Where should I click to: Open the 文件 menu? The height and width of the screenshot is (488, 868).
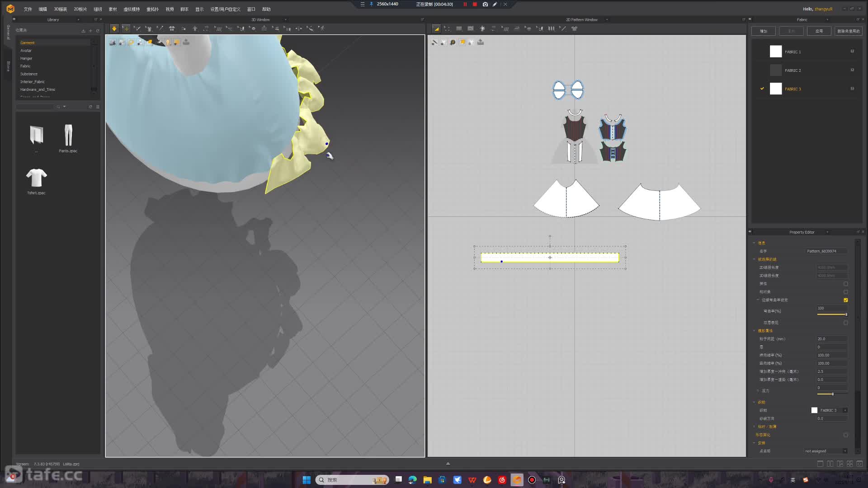(x=28, y=9)
